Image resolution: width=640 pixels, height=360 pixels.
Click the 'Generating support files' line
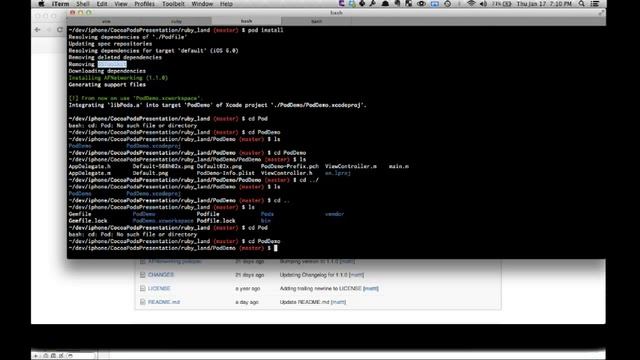coord(107,84)
